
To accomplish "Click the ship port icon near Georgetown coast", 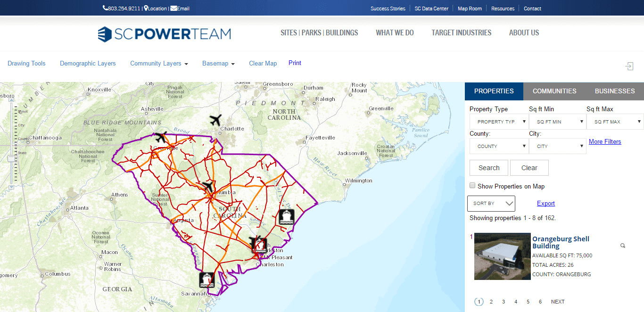I will coord(287,216).
